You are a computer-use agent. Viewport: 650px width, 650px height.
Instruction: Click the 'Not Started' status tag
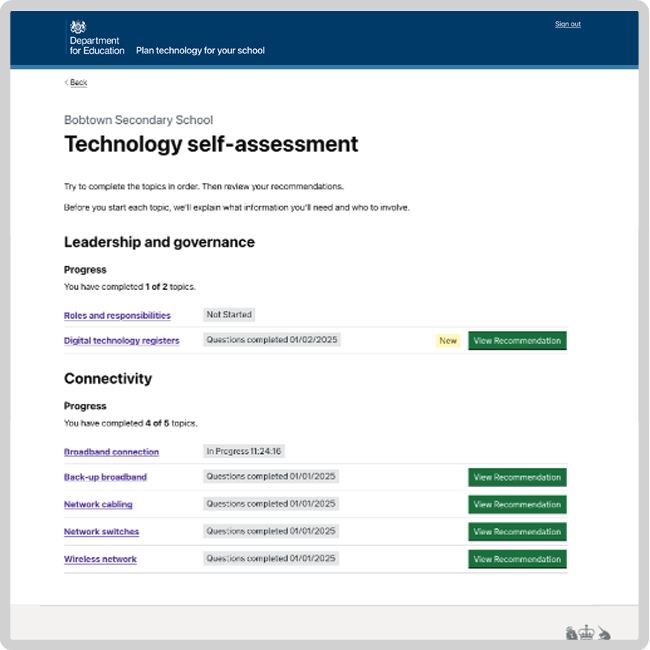click(229, 314)
